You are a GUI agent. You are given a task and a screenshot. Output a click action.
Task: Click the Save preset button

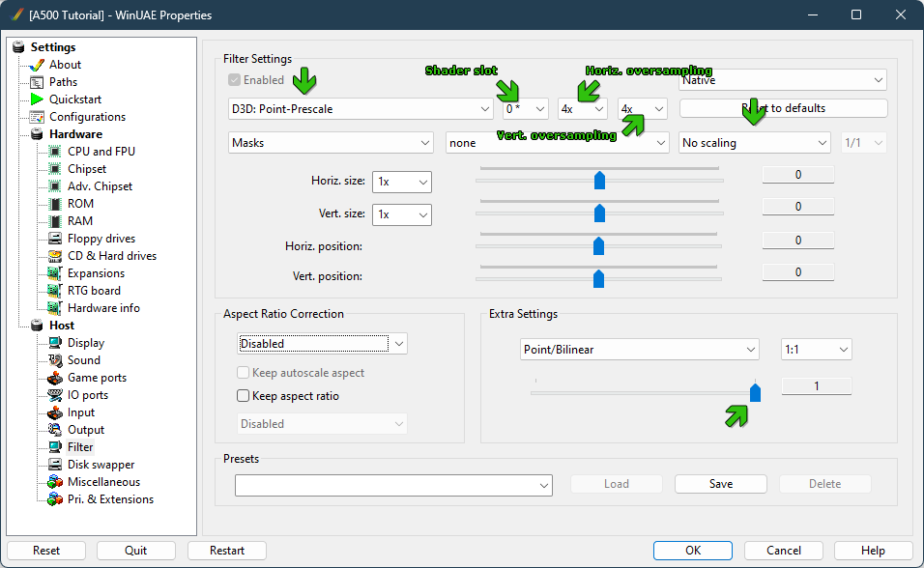coord(721,484)
